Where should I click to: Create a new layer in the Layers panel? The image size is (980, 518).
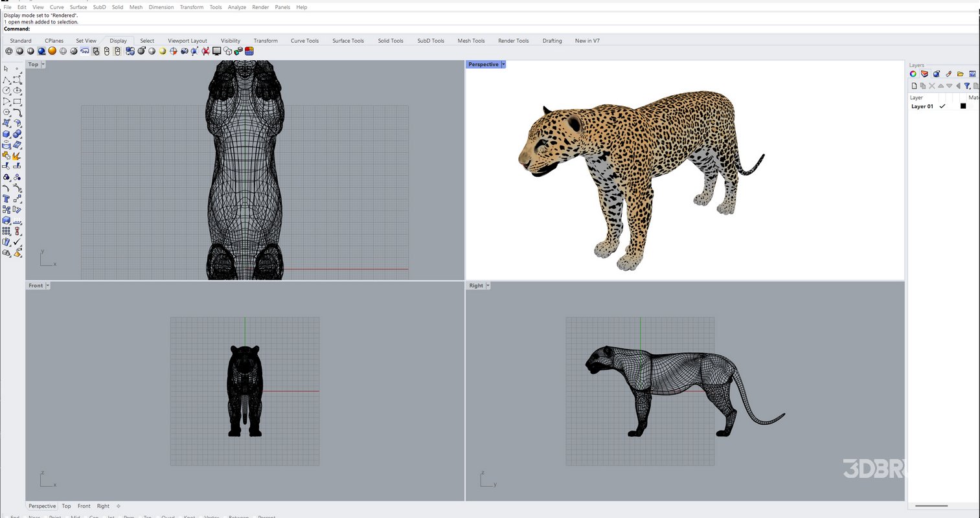(914, 85)
